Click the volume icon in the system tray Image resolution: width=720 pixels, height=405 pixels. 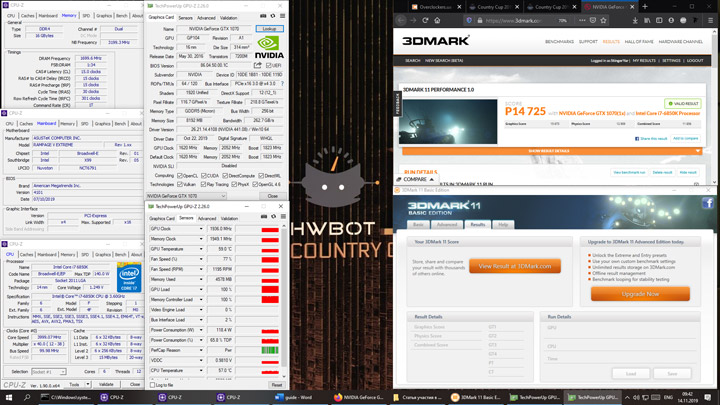coord(636,397)
